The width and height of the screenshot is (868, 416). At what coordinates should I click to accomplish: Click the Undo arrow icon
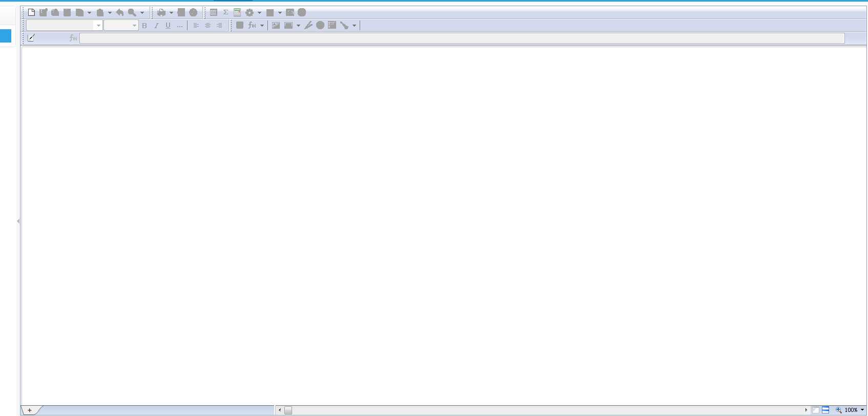(120, 12)
